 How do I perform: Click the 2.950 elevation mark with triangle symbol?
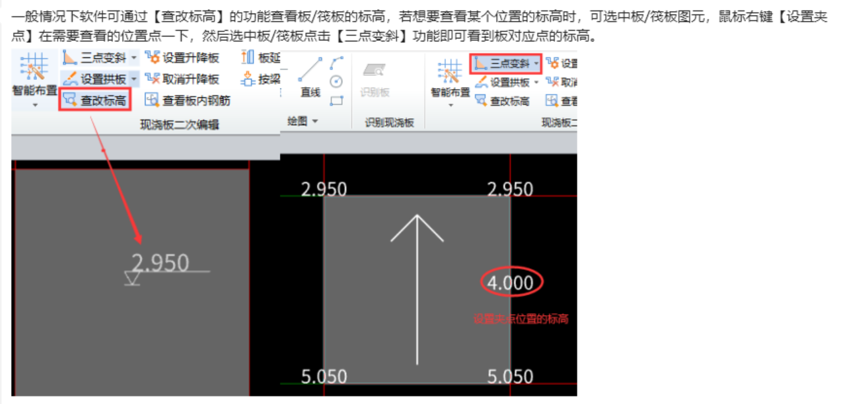[x=166, y=268]
